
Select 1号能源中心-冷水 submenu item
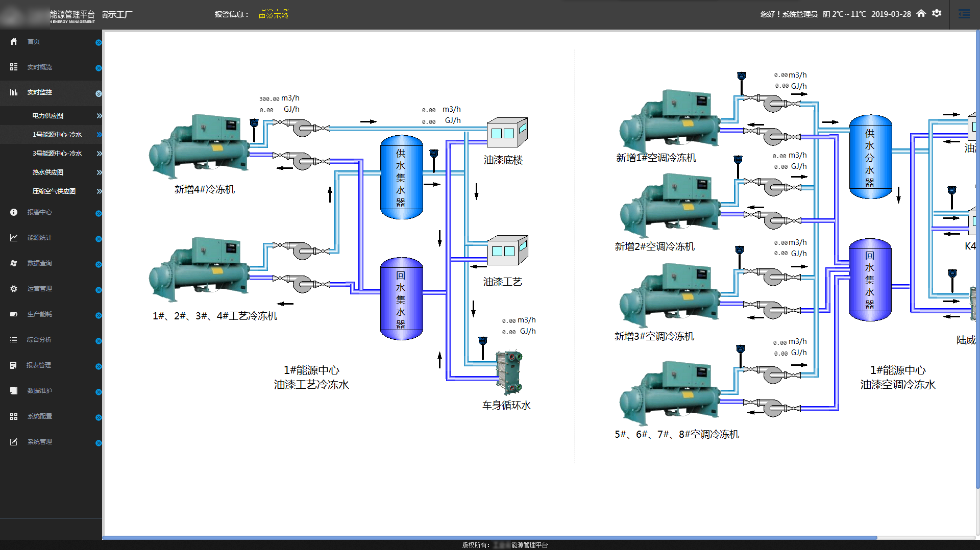[x=51, y=135]
